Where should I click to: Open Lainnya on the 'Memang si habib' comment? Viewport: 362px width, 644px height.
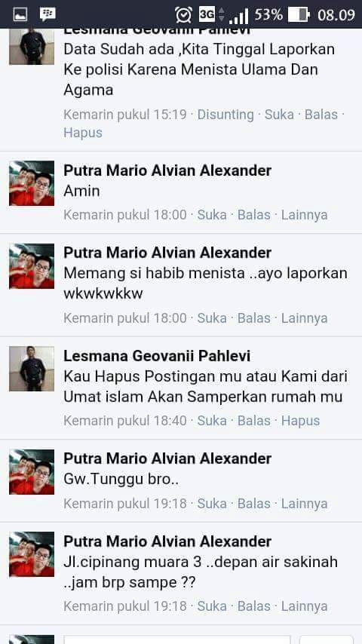[304, 318]
